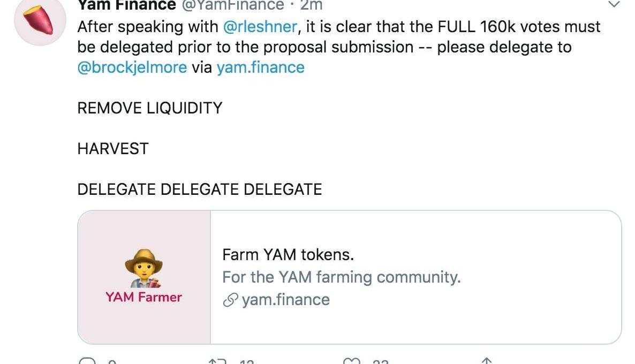The height and width of the screenshot is (364, 635).
Task: Click the share arrow icon
Action: pos(487,361)
